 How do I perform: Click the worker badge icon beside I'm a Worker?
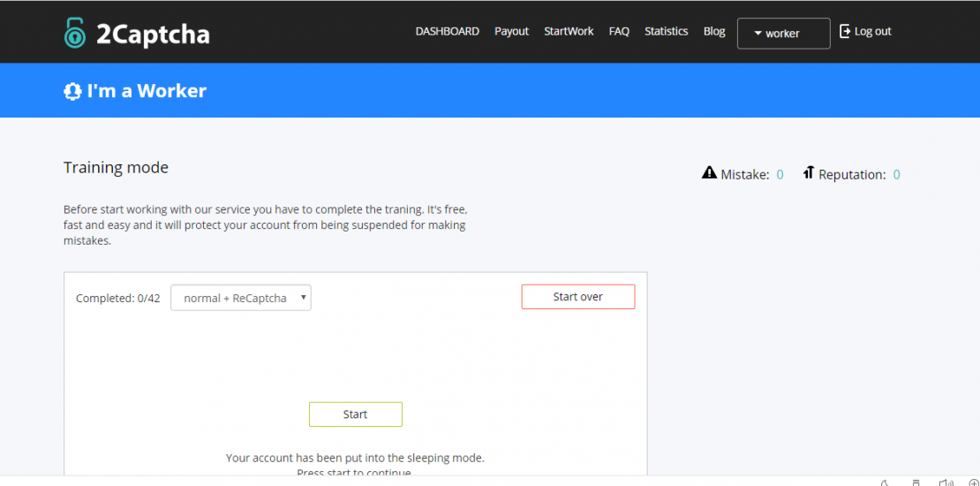click(72, 91)
